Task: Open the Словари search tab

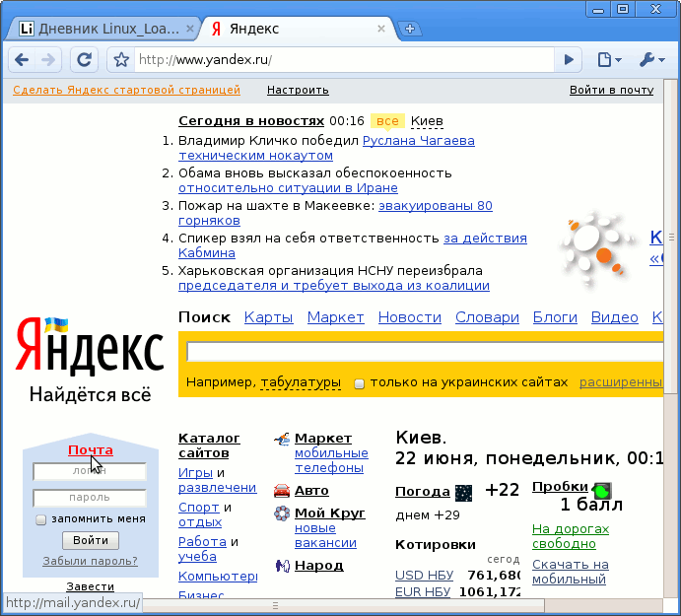Action: 487,317
